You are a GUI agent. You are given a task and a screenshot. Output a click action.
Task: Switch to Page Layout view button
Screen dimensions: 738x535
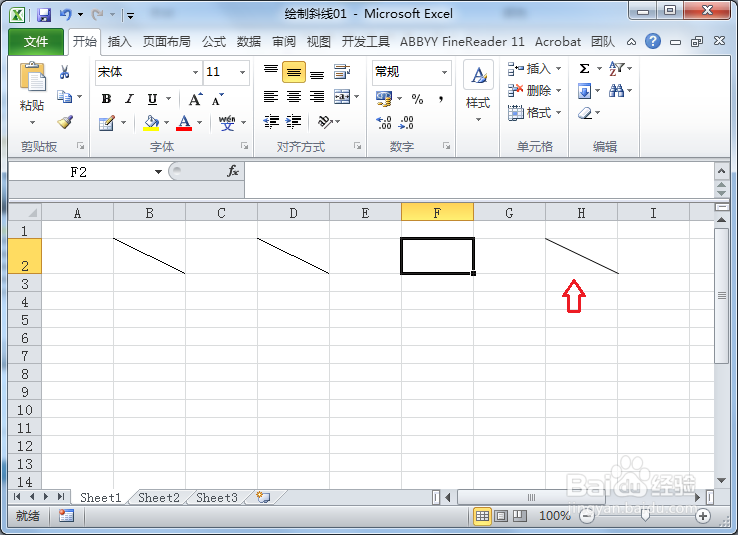pyautogui.click(x=501, y=516)
